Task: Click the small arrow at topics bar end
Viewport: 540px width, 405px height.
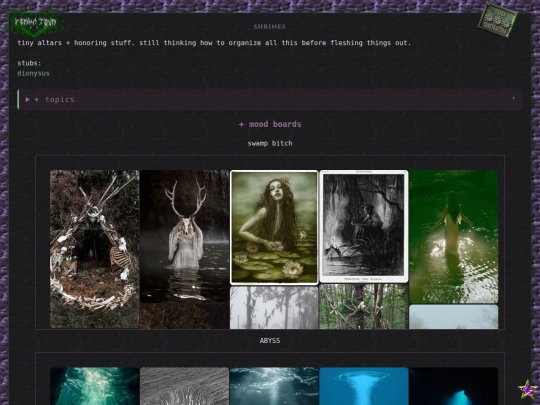Action: coord(513,98)
